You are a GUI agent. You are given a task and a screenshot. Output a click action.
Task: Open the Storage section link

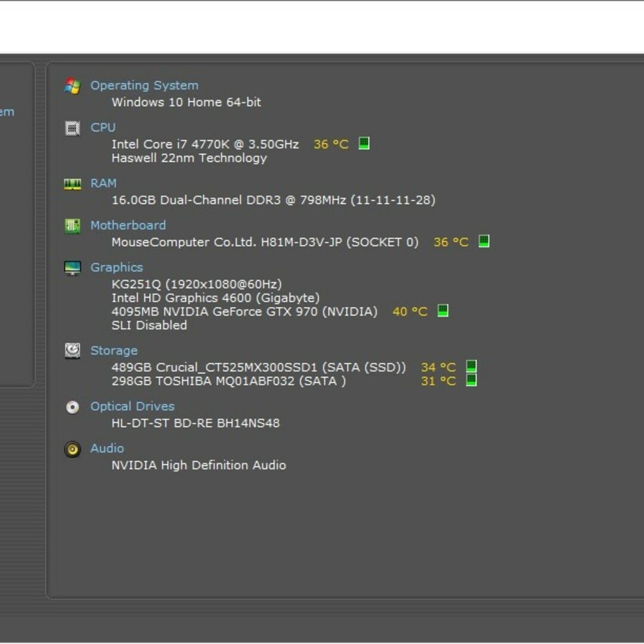click(114, 351)
